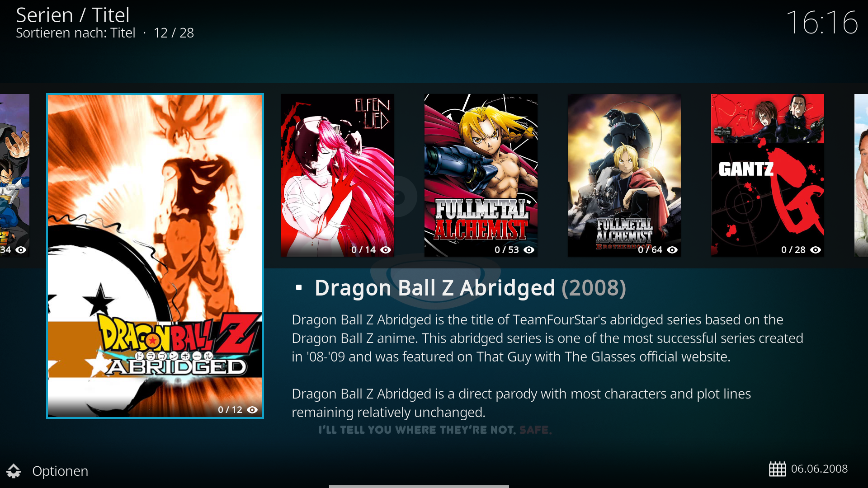868x488 pixels.
Task: Click the calendar icon beside 06.06.2008
Action: coord(777,469)
